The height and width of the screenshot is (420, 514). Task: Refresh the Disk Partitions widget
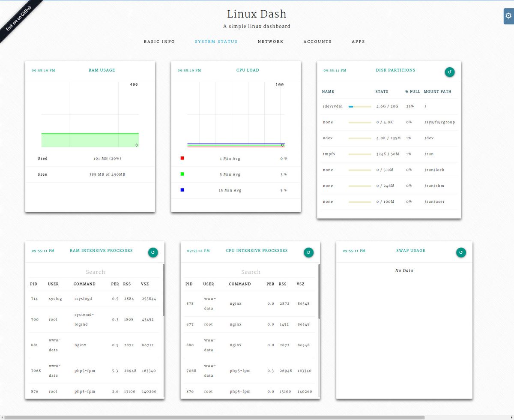(x=449, y=72)
